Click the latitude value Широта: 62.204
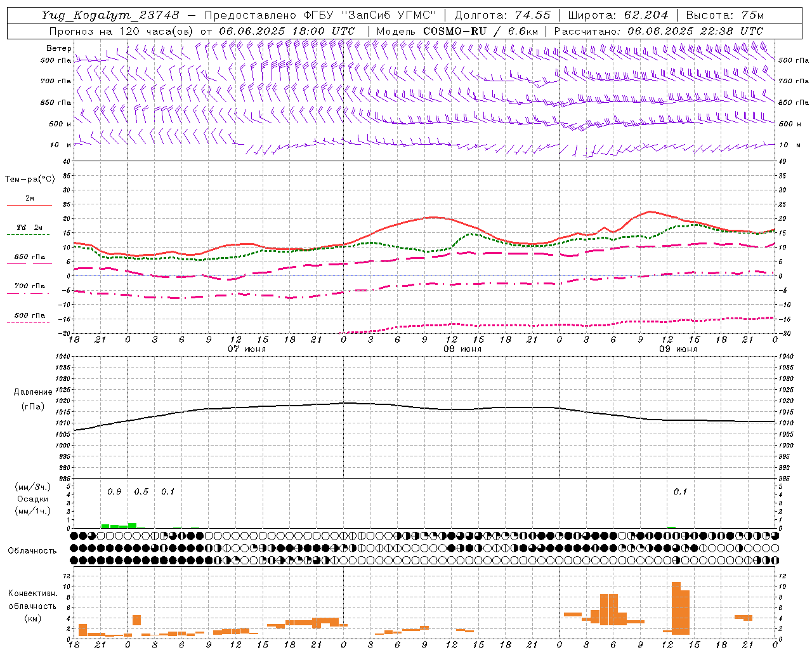This screenshot has width=812, height=650. point(619,15)
